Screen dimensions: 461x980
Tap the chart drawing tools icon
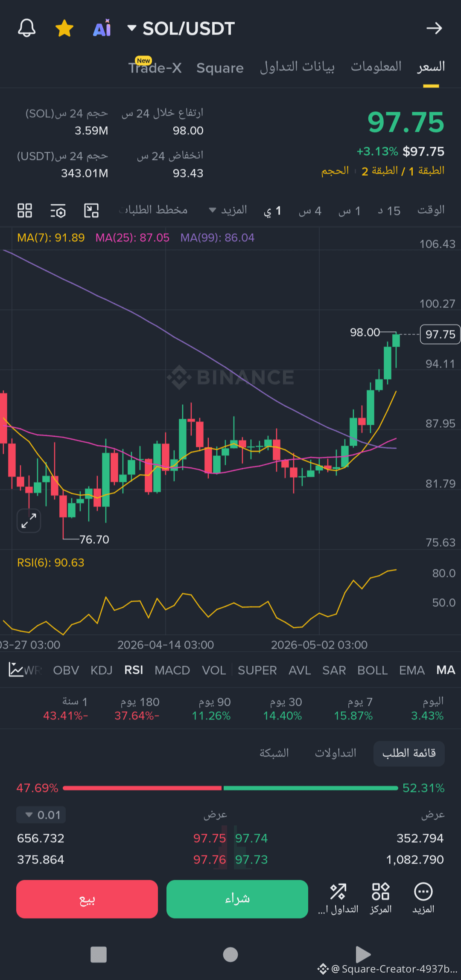tap(91, 210)
